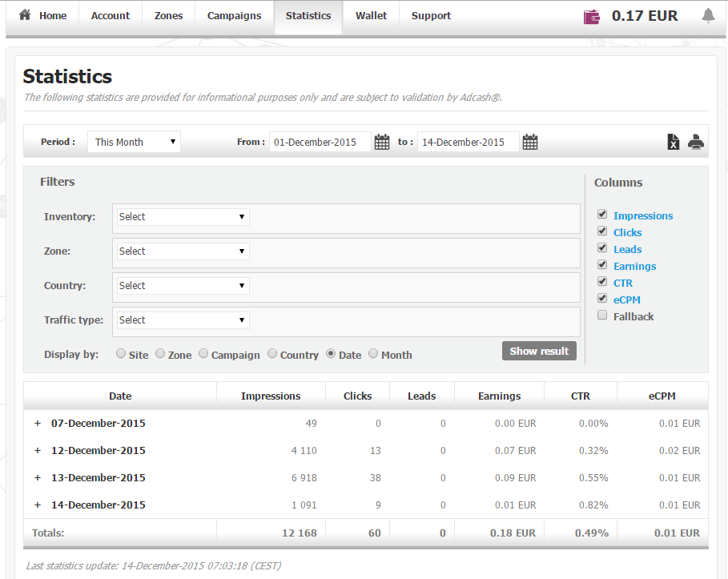The width and height of the screenshot is (728, 579).
Task: Open the notifications bell
Action: pos(708,16)
